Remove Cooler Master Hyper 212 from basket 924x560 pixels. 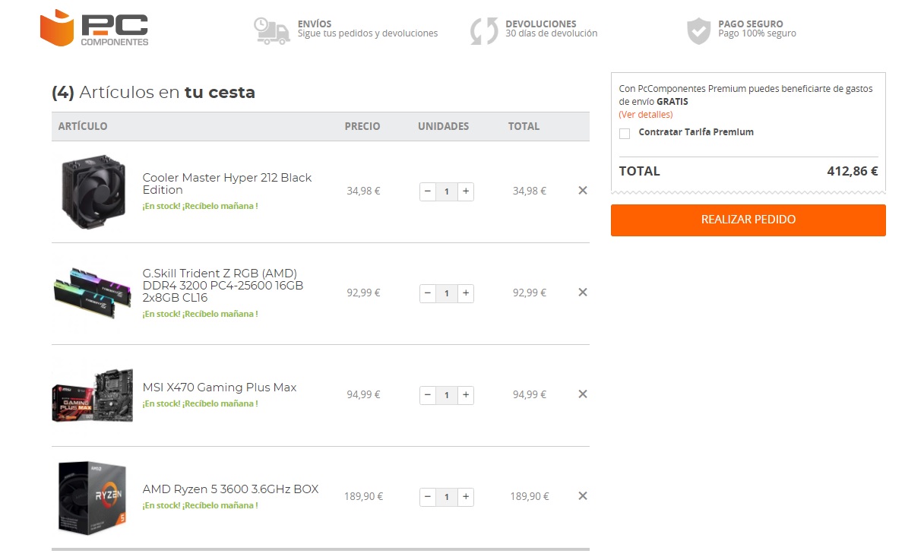point(583,191)
